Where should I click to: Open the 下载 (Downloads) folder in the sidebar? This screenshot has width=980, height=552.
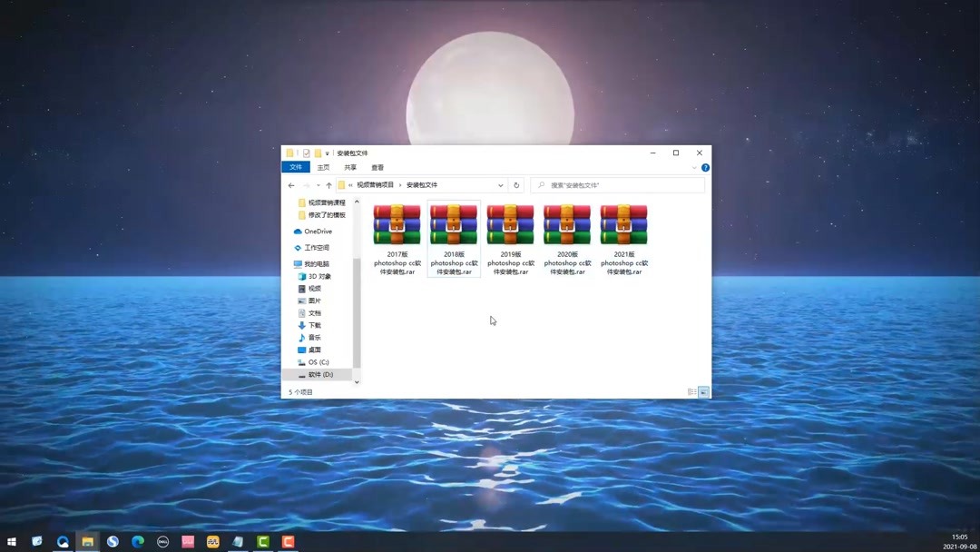click(x=312, y=324)
